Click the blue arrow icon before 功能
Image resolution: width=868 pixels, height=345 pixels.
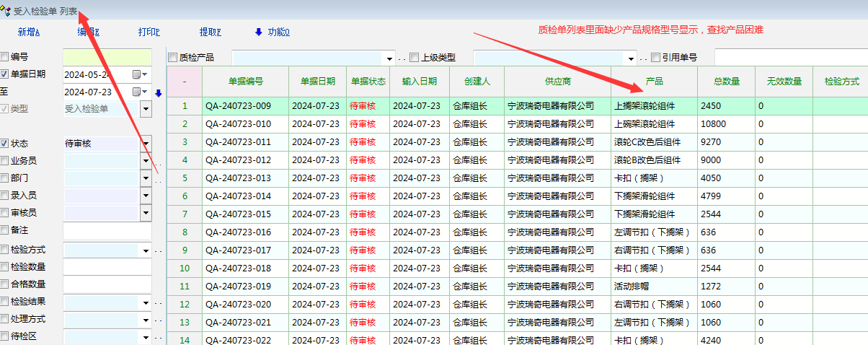(x=259, y=32)
